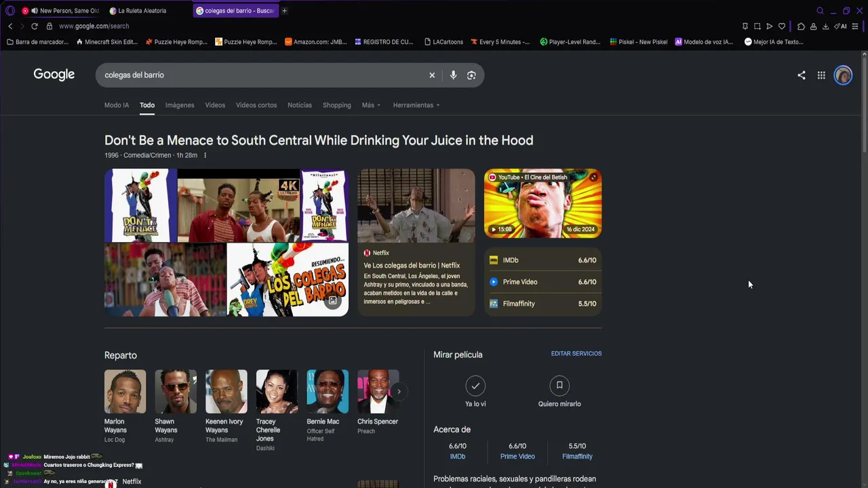
Task: Open the player triangle icon in toolbar
Action: (770, 26)
